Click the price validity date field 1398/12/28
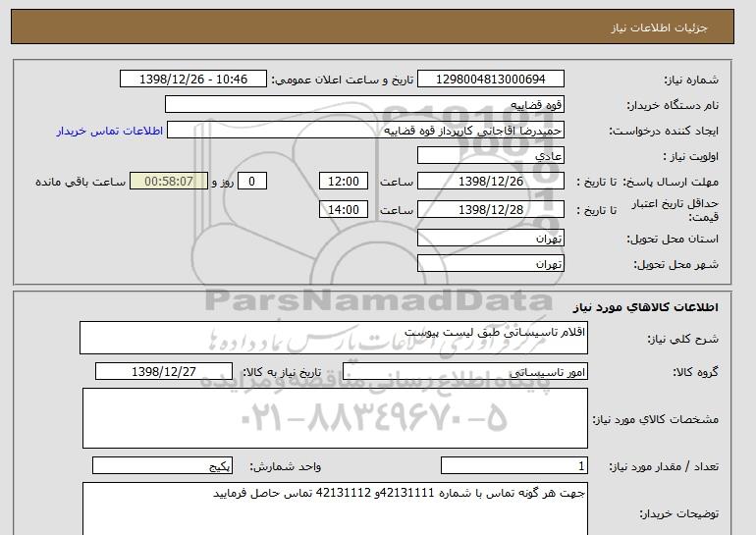The height and width of the screenshot is (535, 756). point(490,210)
